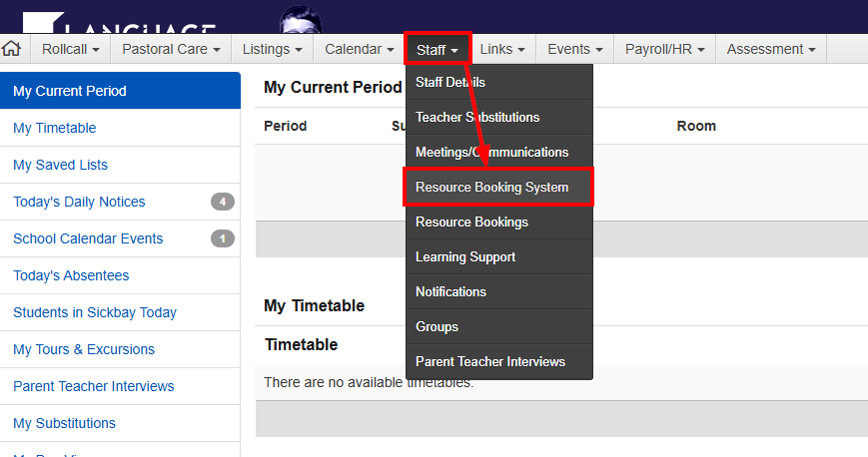The height and width of the screenshot is (457, 868).
Task: Open the Rollcall dropdown menu
Action: 70,49
